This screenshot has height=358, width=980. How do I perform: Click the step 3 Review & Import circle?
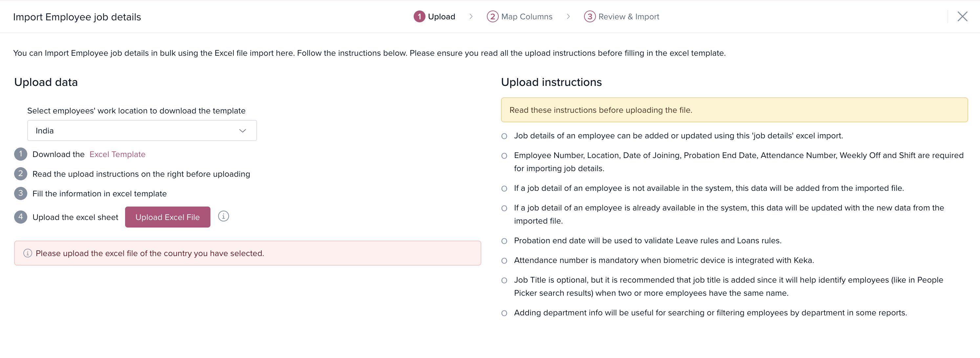click(x=589, y=17)
